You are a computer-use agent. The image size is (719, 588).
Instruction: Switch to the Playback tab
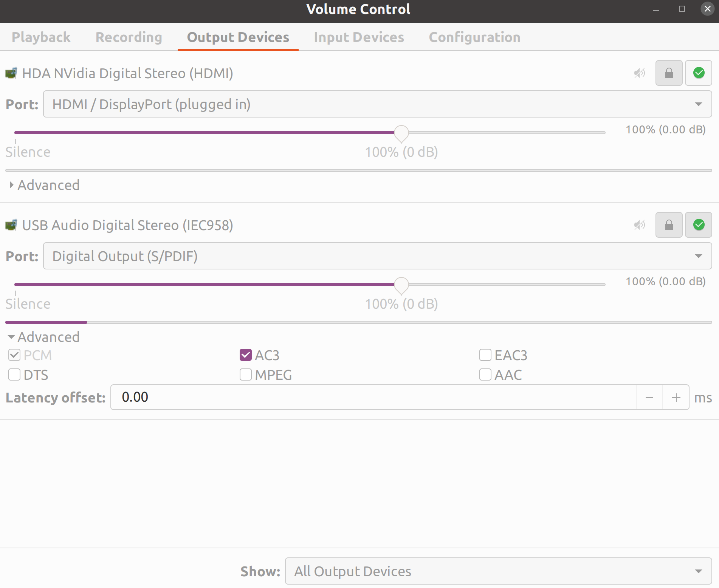pyautogui.click(x=41, y=37)
